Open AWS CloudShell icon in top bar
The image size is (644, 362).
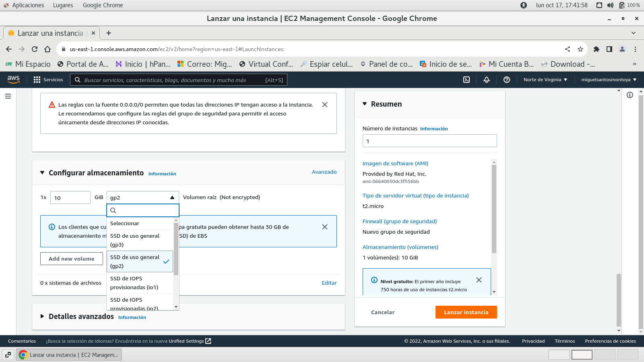click(466, 80)
